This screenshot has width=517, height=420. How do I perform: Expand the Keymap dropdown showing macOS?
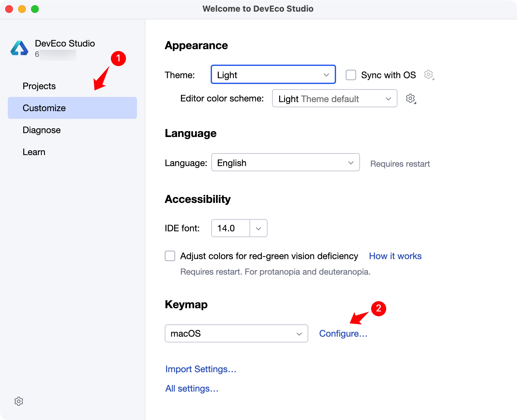pos(237,333)
